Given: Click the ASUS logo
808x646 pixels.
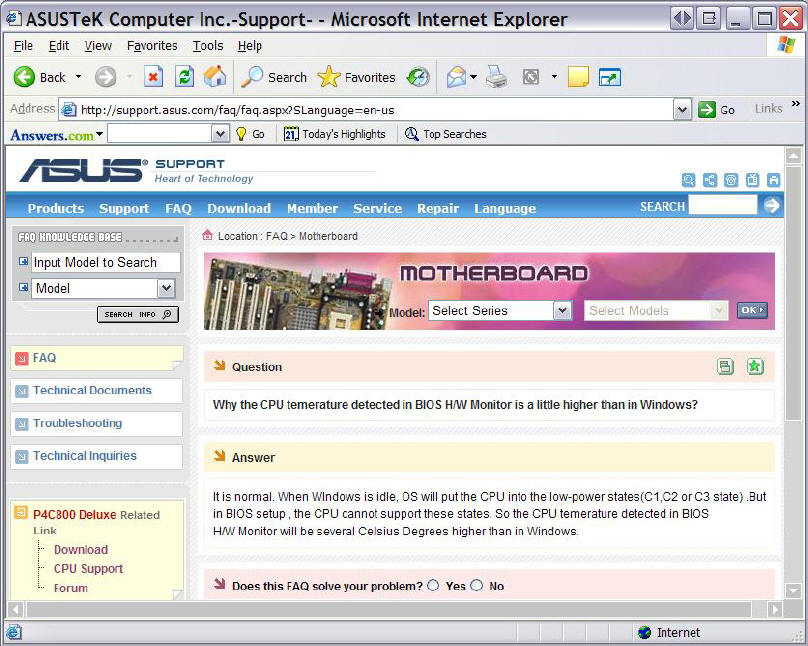Looking at the screenshot, I should [81, 171].
